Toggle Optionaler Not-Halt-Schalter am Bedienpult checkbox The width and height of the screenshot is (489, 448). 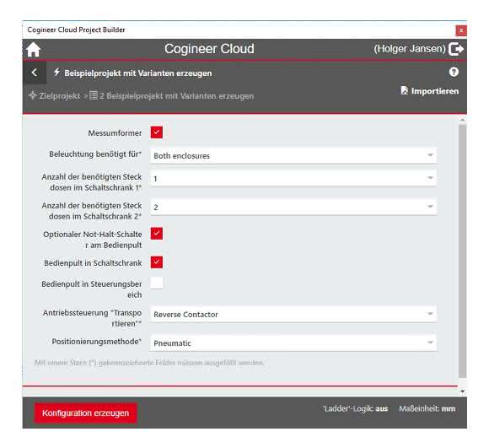pyautogui.click(x=157, y=234)
